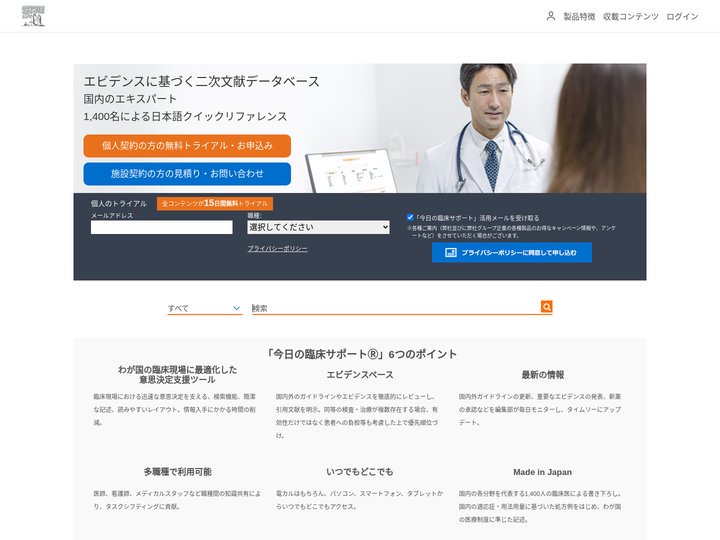Uncheck the 活用メールを受け取る checkbox
The width and height of the screenshot is (720, 540).
pyautogui.click(x=410, y=217)
